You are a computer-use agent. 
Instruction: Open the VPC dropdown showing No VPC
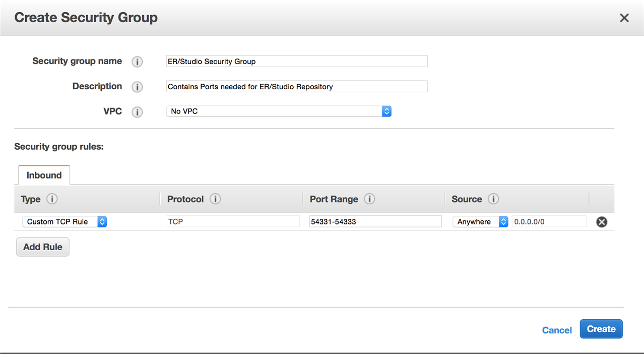(x=279, y=111)
